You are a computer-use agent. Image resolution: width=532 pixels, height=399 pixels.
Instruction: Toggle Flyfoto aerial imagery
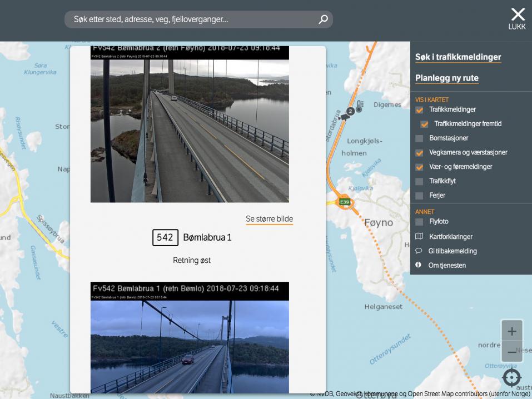click(420, 222)
